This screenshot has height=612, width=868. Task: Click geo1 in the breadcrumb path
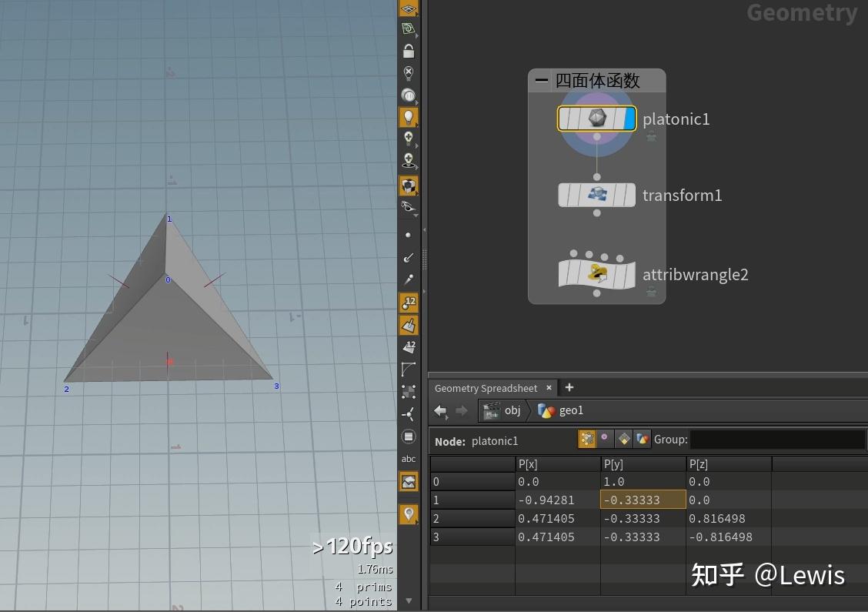[x=572, y=411]
